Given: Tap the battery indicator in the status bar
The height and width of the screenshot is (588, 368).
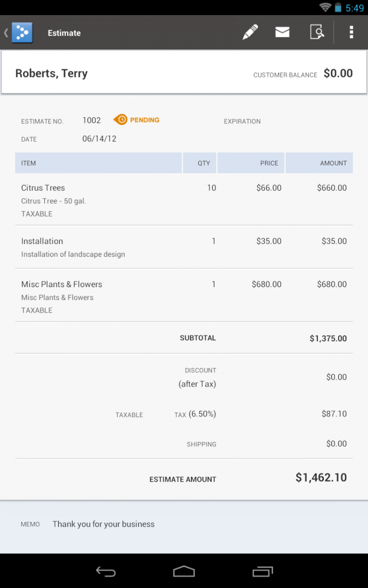Looking at the screenshot, I should (x=337, y=7).
